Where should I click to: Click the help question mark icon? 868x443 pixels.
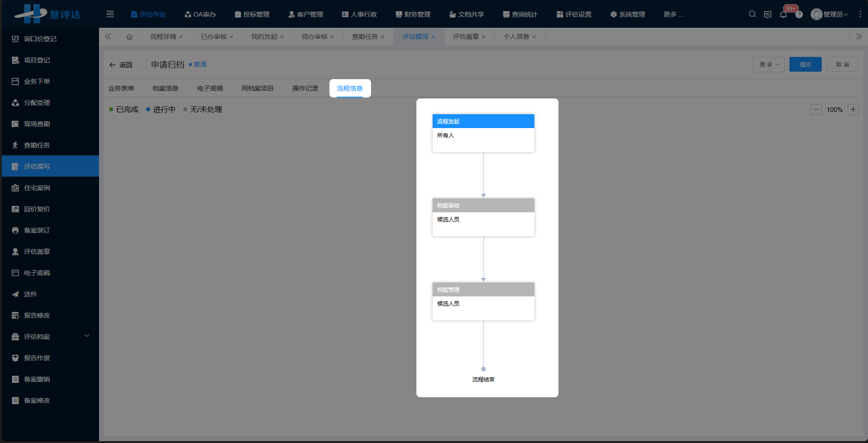799,15
